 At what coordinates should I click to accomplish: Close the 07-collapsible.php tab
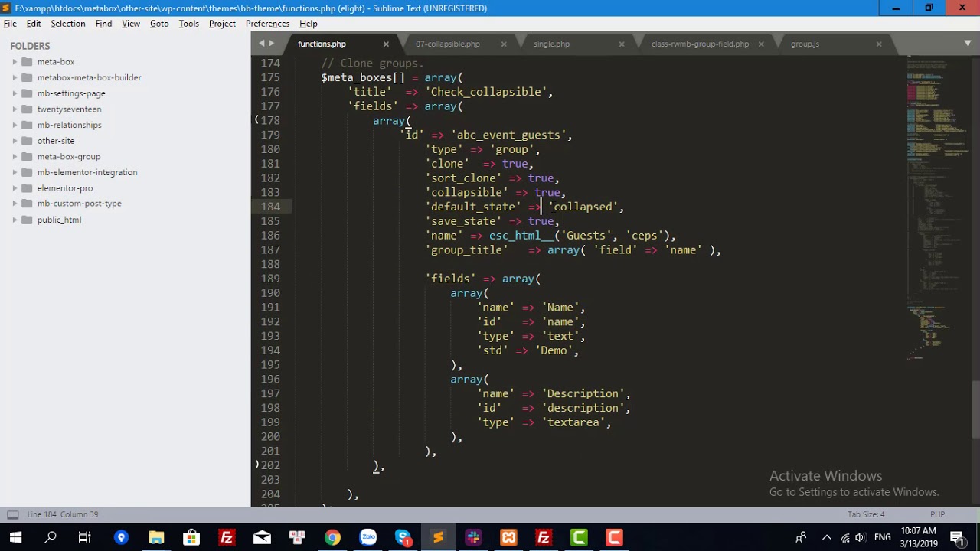[504, 44]
